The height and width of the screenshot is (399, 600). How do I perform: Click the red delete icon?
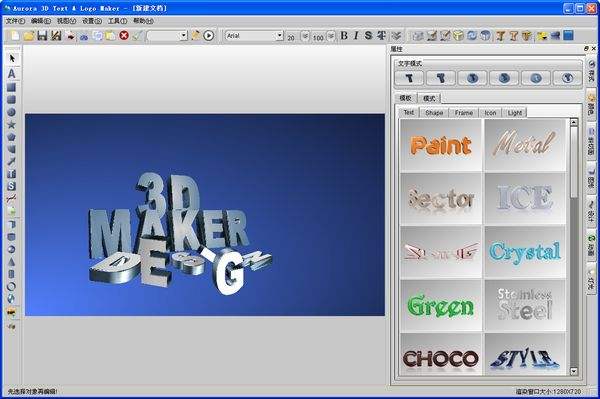pos(124,36)
